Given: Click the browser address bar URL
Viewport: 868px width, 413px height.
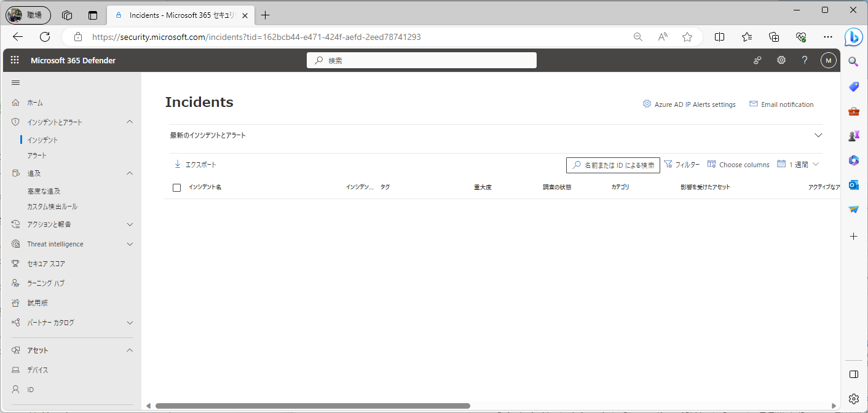Looking at the screenshot, I should [256, 37].
